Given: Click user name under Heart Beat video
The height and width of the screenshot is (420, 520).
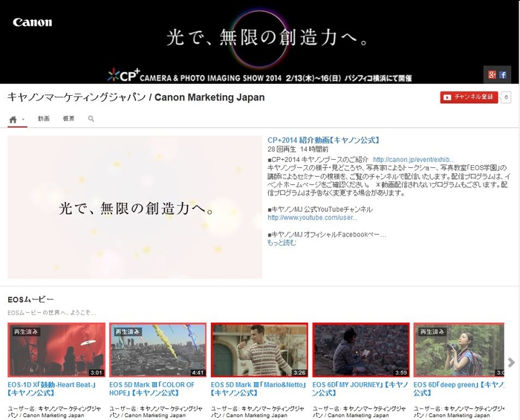Looking at the screenshot, I should pyautogui.click(x=54, y=412).
